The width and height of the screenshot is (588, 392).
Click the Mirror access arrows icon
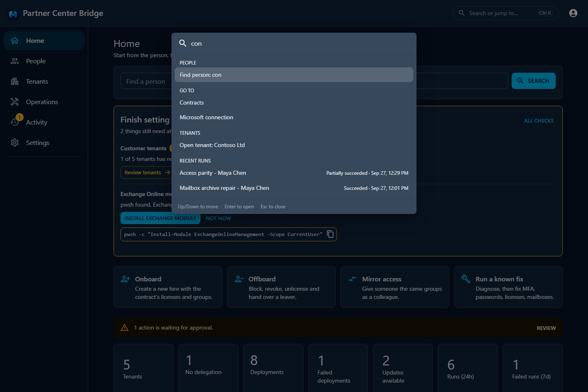click(x=352, y=279)
